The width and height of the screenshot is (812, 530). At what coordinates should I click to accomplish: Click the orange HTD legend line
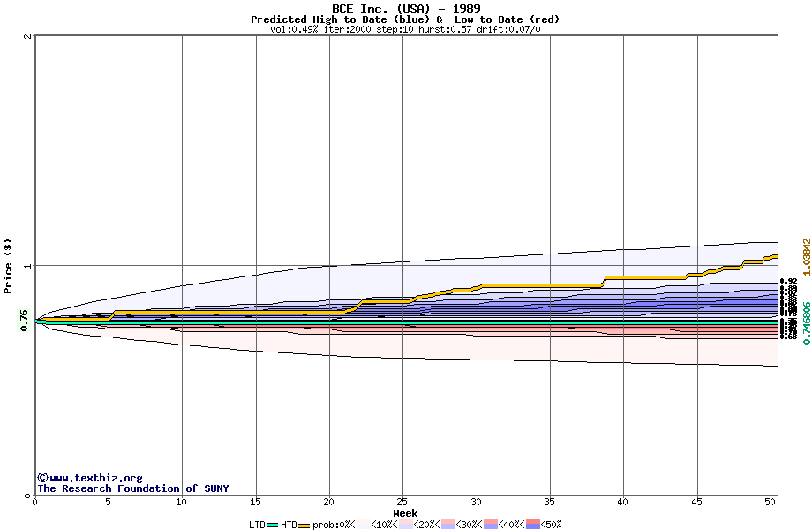304,525
